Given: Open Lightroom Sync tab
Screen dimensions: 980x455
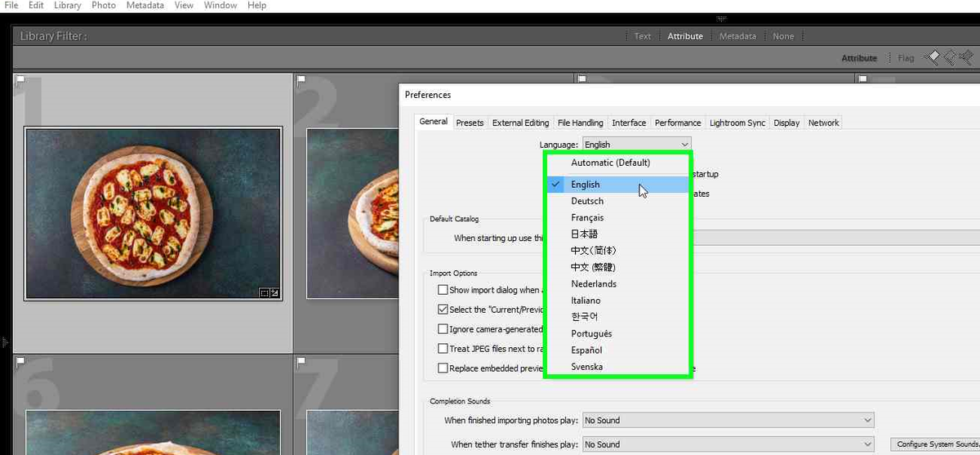Looking at the screenshot, I should [737, 123].
